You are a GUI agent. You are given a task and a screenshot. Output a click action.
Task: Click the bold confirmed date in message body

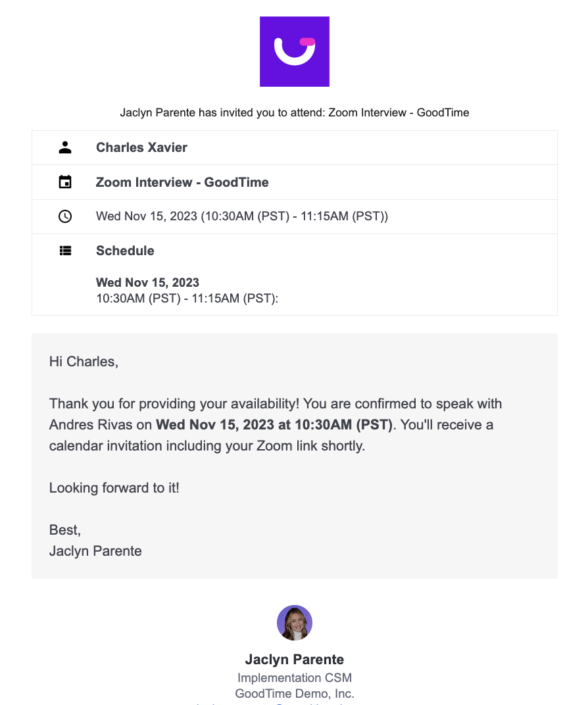(274, 425)
